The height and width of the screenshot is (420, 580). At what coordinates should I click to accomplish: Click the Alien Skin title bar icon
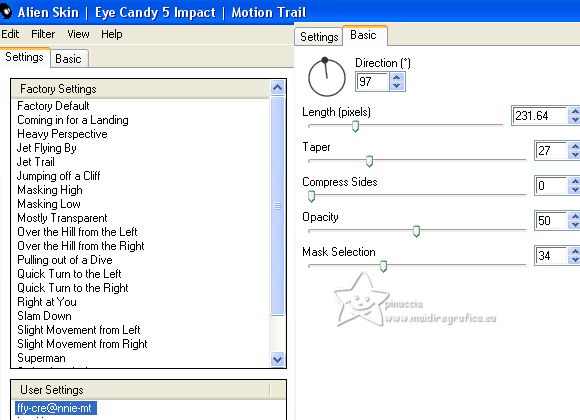[6, 12]
